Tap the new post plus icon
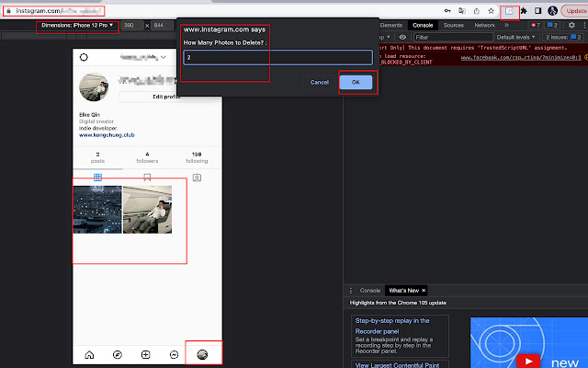This screenshot has width=588, height=368. point(145,354)
